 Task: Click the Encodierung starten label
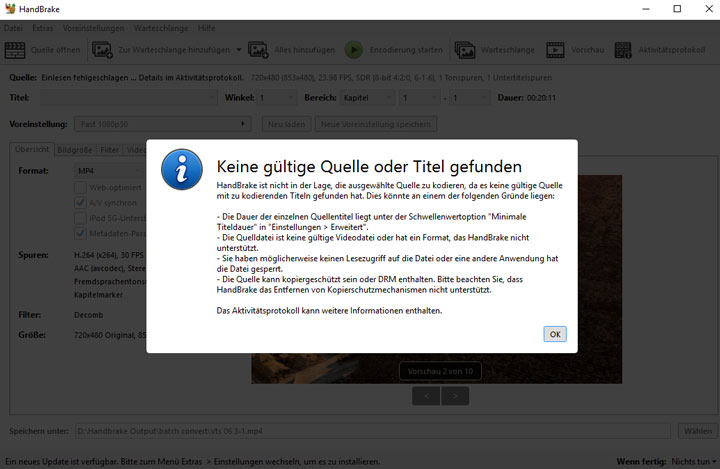pos(406,50)
